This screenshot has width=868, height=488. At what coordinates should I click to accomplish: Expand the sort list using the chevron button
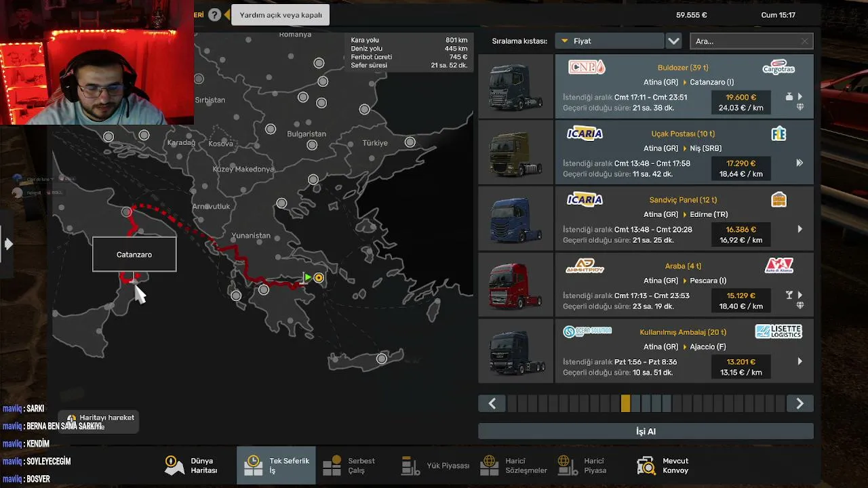point(673,41)
